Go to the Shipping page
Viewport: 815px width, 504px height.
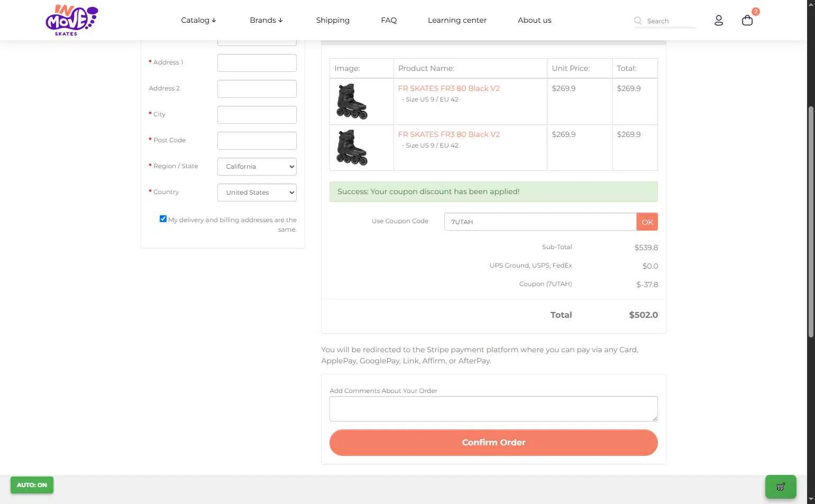[333, 20]
